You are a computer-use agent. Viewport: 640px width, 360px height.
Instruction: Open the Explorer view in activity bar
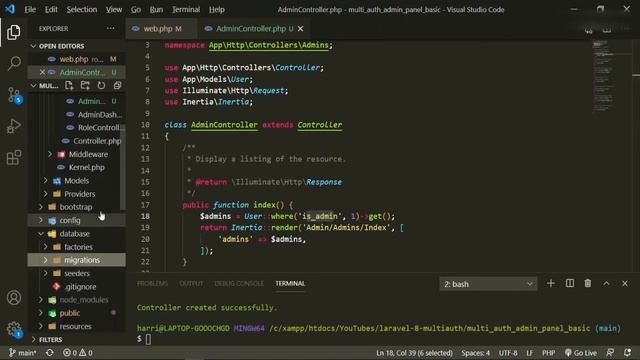(x=13, y=32)
